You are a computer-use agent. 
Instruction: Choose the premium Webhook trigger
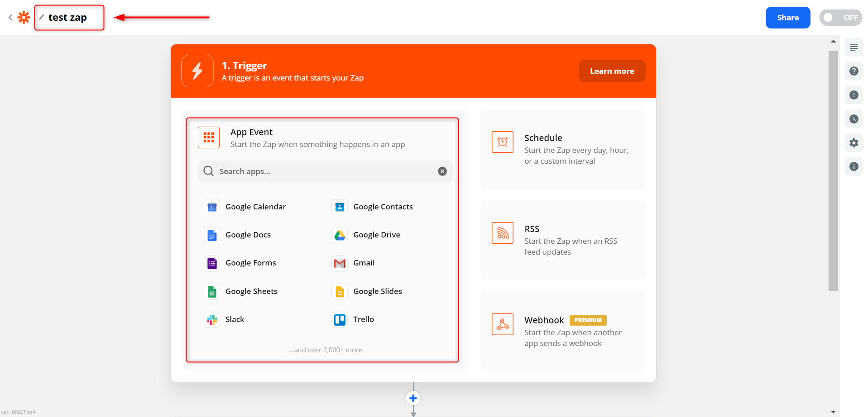(x=562, y=331)
